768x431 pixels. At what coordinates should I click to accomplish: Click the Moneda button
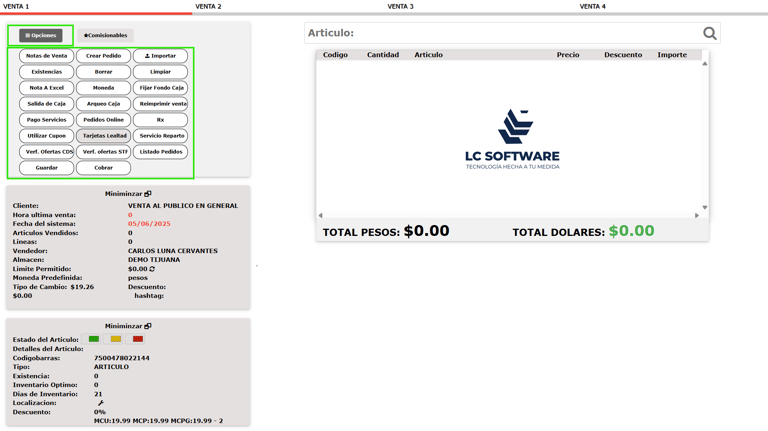coord(103,88)
